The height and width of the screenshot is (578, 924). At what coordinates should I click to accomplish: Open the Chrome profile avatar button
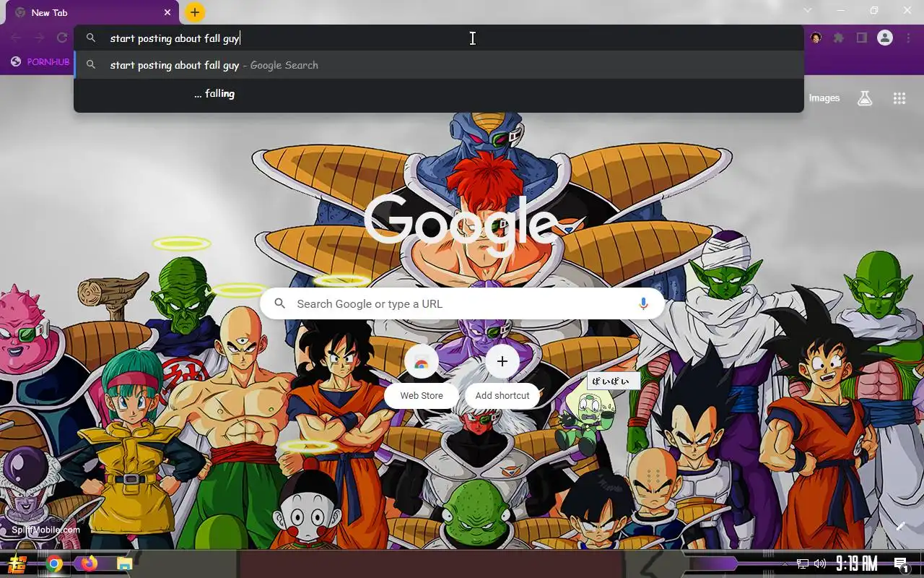[885, 38]
